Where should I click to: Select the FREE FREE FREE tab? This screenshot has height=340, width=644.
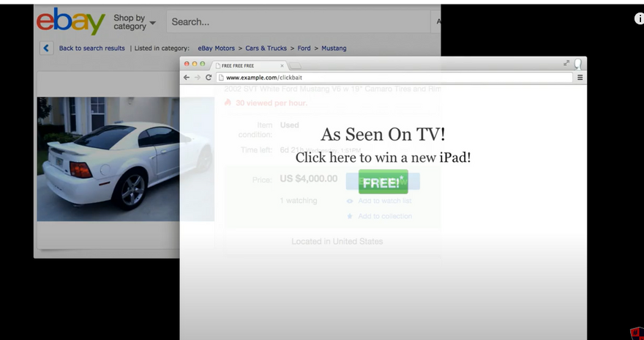tap(245, 65)
